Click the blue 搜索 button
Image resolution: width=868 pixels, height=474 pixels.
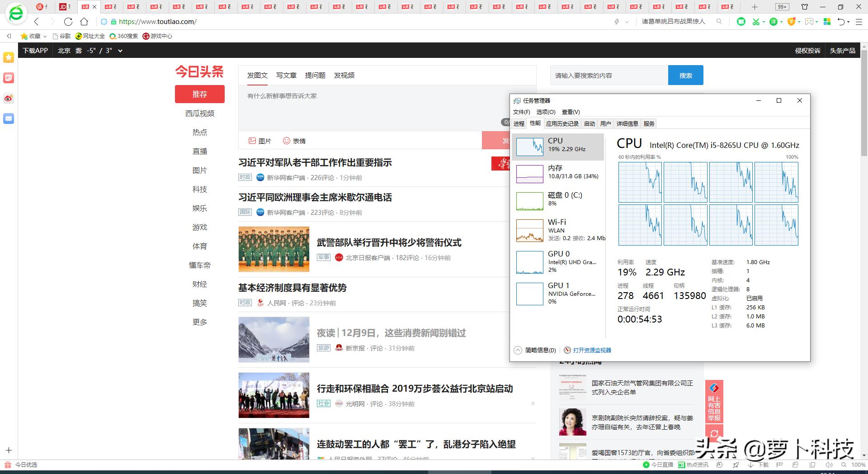click(x=685, y=75)
